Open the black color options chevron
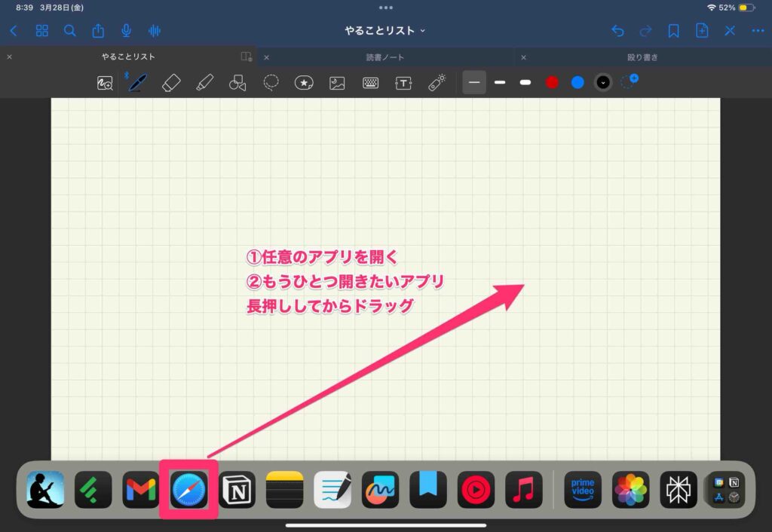This screenshot has width=772, height=532. click(603, 82)
